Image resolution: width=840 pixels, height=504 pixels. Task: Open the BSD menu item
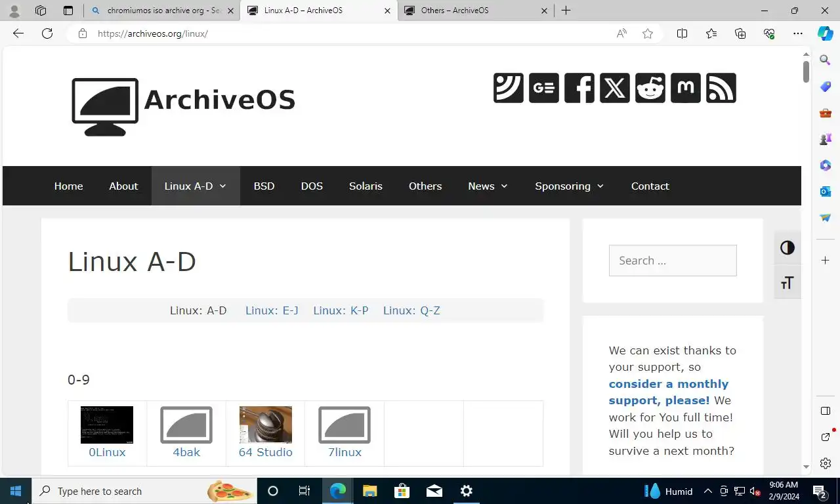(264, 186)
